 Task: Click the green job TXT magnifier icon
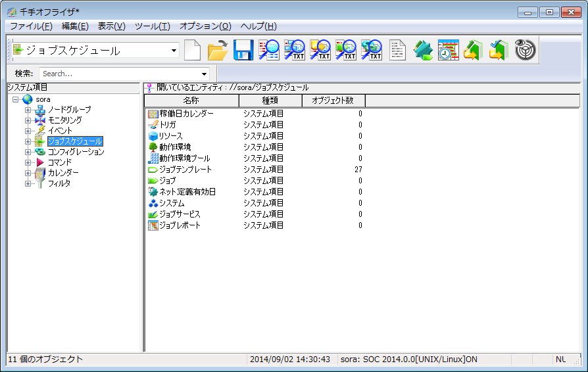tap(345, 50)
